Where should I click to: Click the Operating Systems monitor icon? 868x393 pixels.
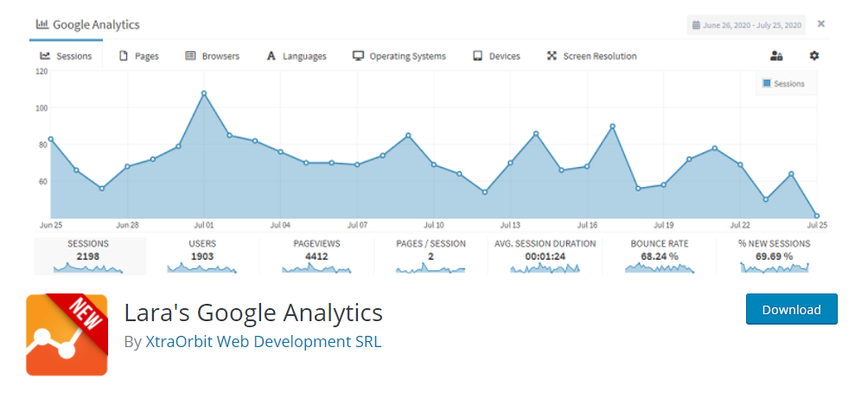(358, 56)
